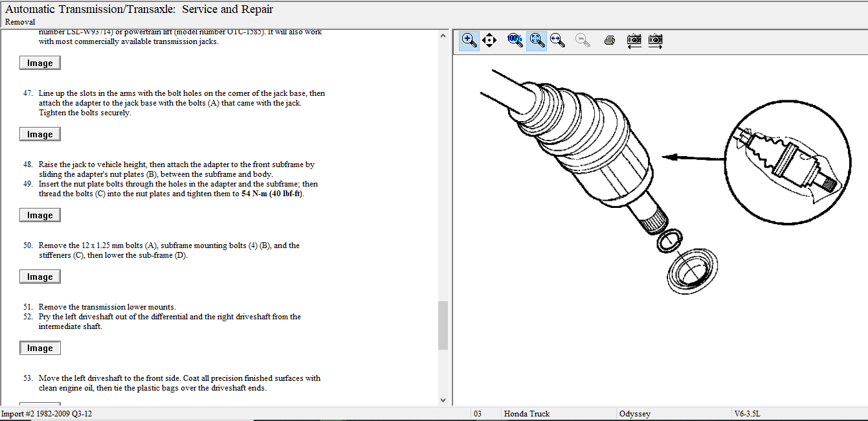Click the fit to width zoom icon
Screen dimensions: 868x421
557,41
